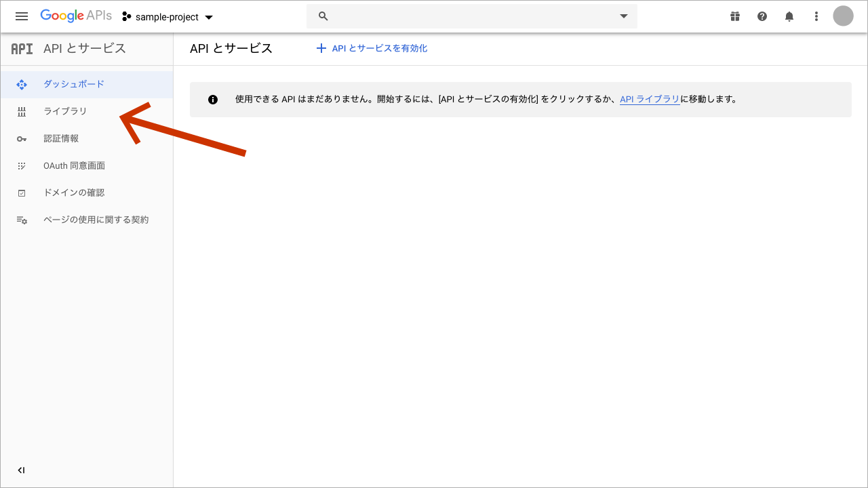
Task: Click the three-dot options icon in the header
Action: tap(816, 16)
